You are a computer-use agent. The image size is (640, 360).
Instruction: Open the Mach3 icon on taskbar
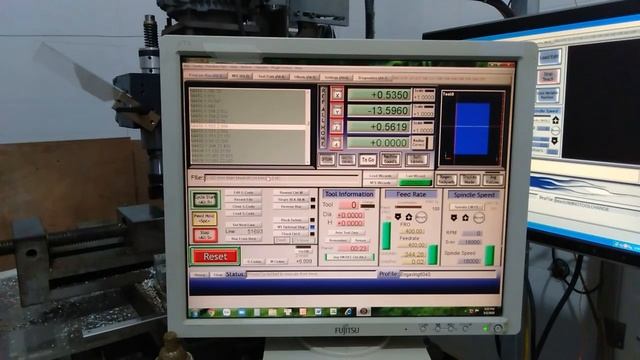[x=363, y=311]
